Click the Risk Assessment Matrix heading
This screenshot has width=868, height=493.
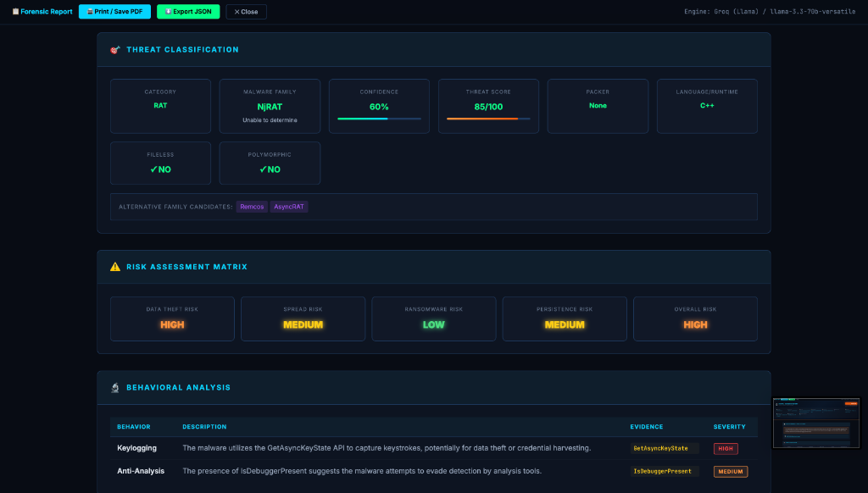[187, 267]
